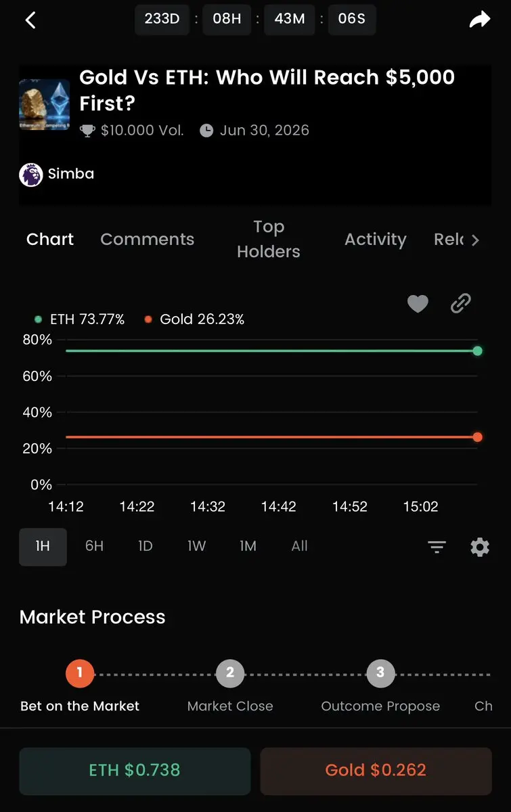This screenshot has height=812, width=511.
Task: Expand more tabs with right chevron
Action: (x=475, y=240)
